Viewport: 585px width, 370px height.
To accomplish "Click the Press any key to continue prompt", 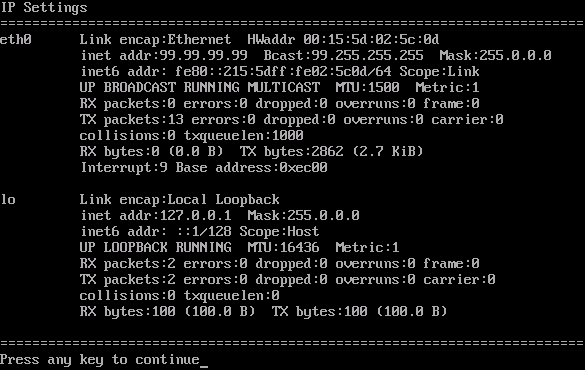I will [100, 360].
